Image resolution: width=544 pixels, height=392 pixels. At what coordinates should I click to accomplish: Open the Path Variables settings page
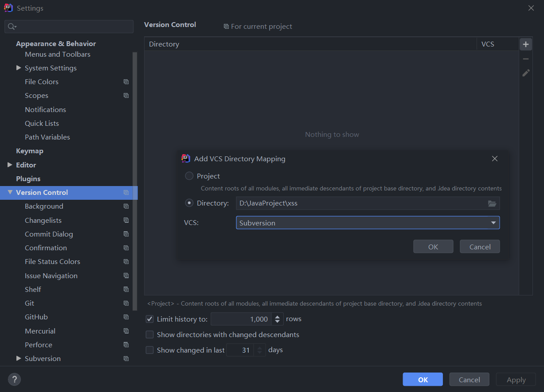point(47,137)
